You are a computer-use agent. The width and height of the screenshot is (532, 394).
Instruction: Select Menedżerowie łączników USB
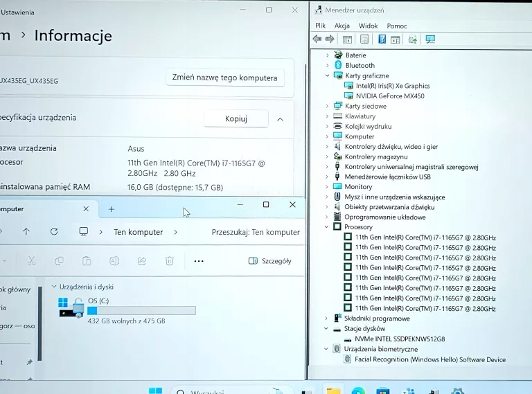click(387, 177)
